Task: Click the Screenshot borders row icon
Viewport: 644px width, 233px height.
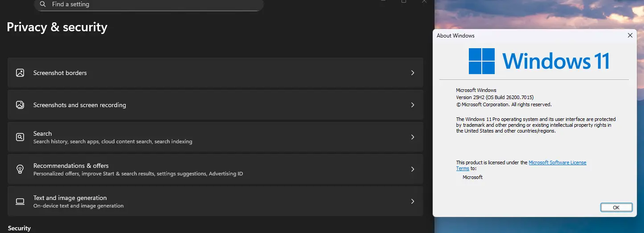Action: coord(20,73)
